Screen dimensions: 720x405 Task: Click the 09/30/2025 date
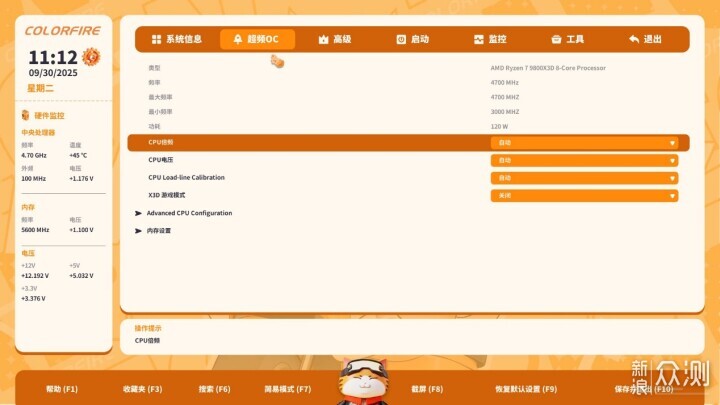click(53, 73)
